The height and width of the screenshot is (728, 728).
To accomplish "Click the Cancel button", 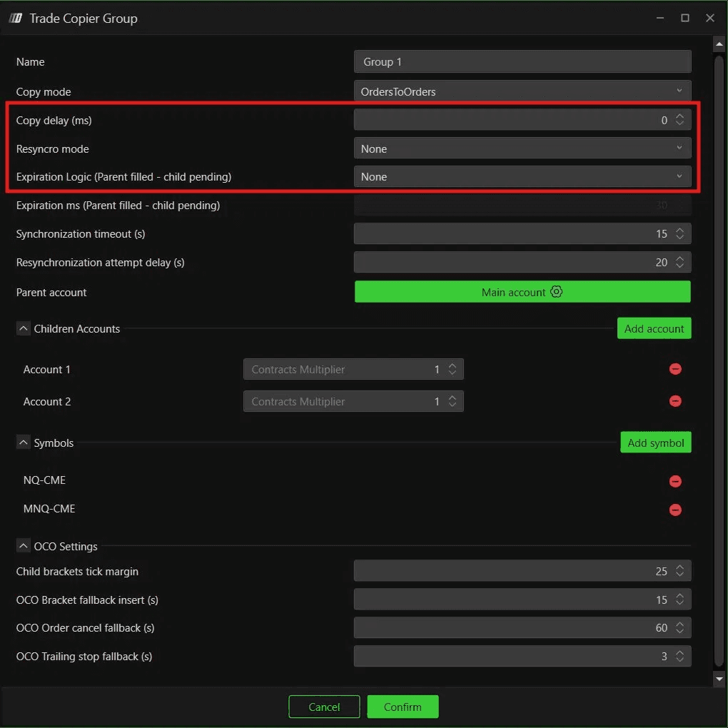I will coord(324,707).
